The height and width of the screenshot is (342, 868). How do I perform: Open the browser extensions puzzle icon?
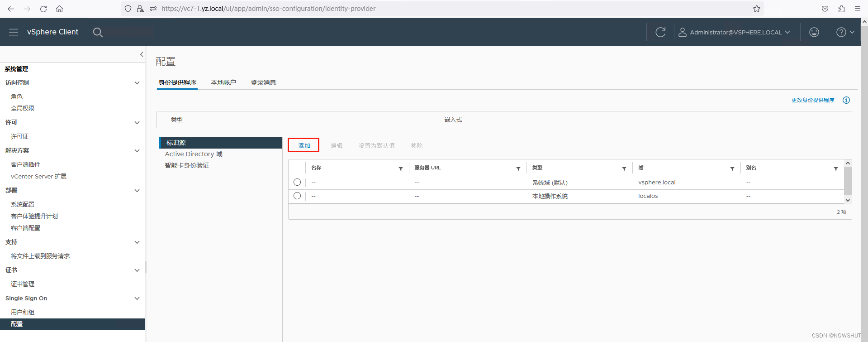click(x=841, y=9)
